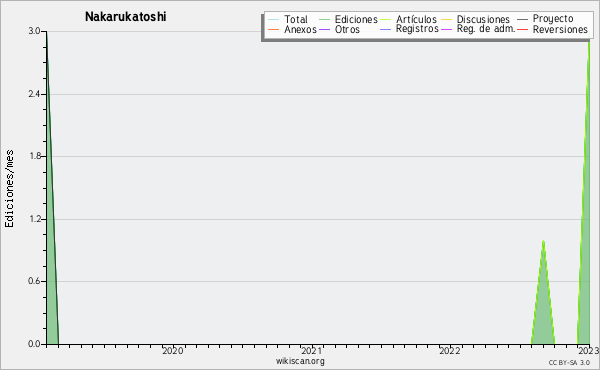Screen dimensions: 600x370
Task: Click the green Ediciones legend line
Action: [x=324, y=19]
